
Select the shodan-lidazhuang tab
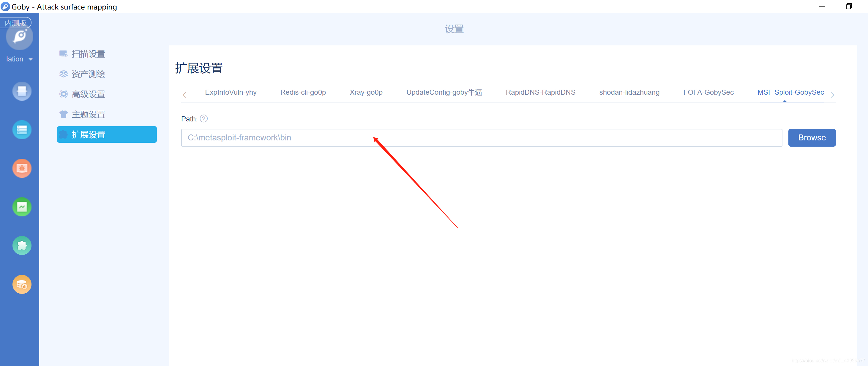(x=629, y=92)
